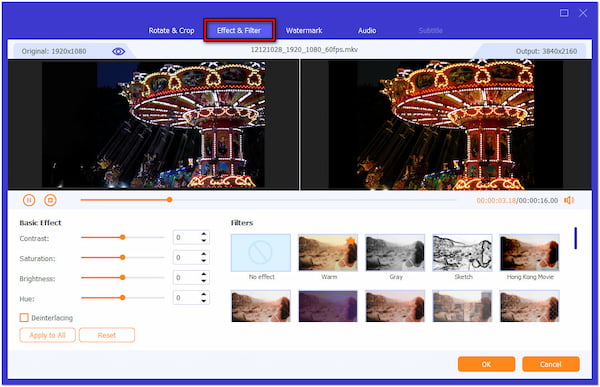Apply the Sketch filter thumbnail
Viewport: 600px width, 387px height.
tap(462, 253)
